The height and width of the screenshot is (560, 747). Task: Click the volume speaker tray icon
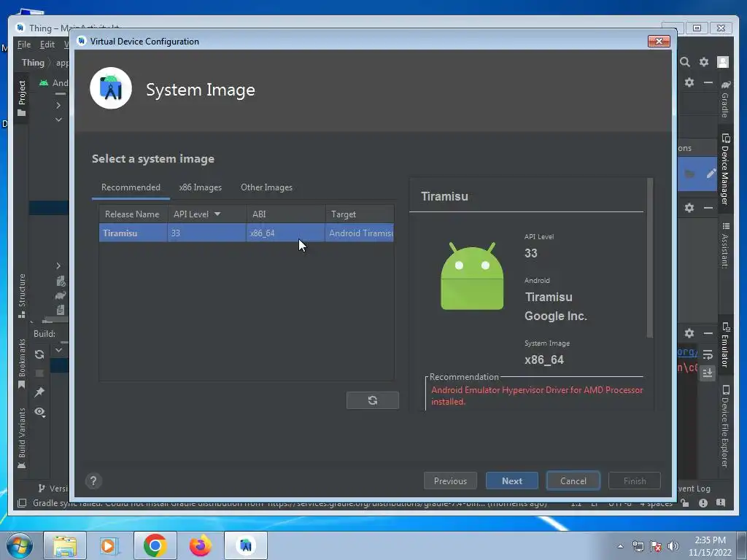coord(673,546)
